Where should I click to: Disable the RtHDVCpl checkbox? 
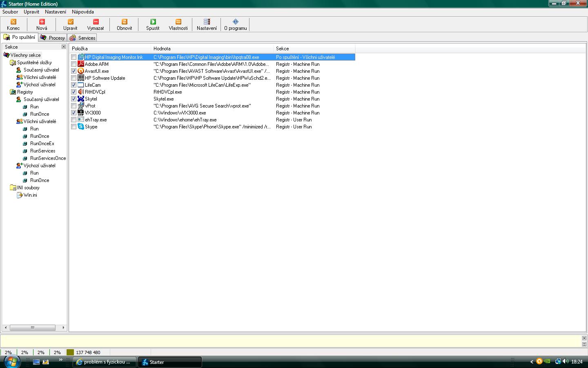[74, 92]
